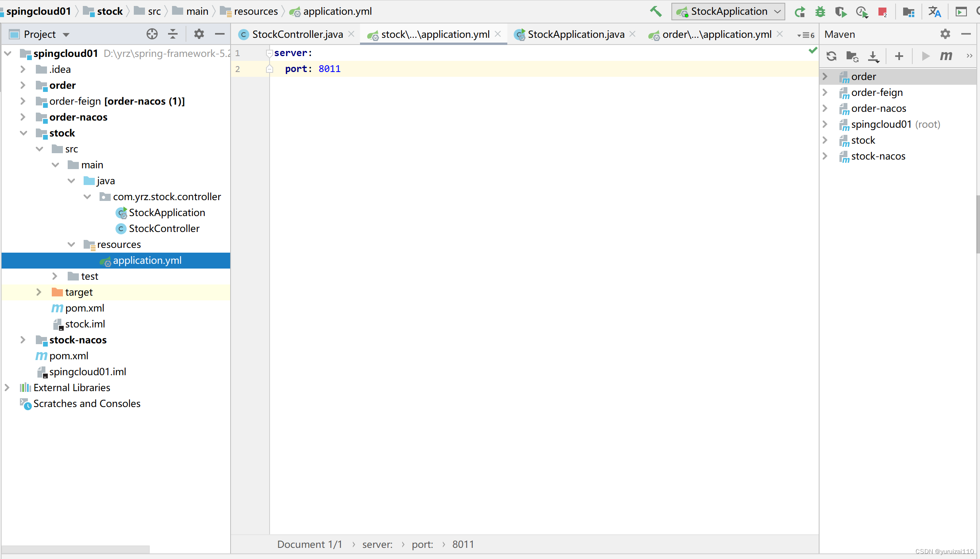
Task: Click the Reload Maven projects icon
Action: [831, 56]
